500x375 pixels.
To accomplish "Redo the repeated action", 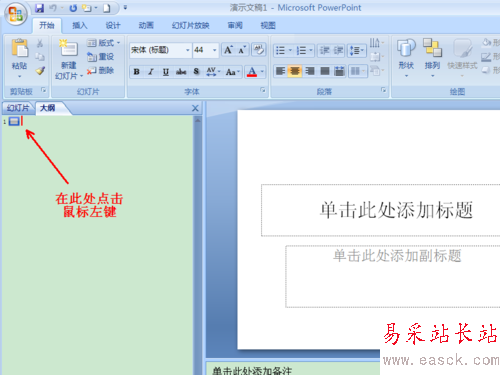I will pyautogui.click(x=73, y=8).
